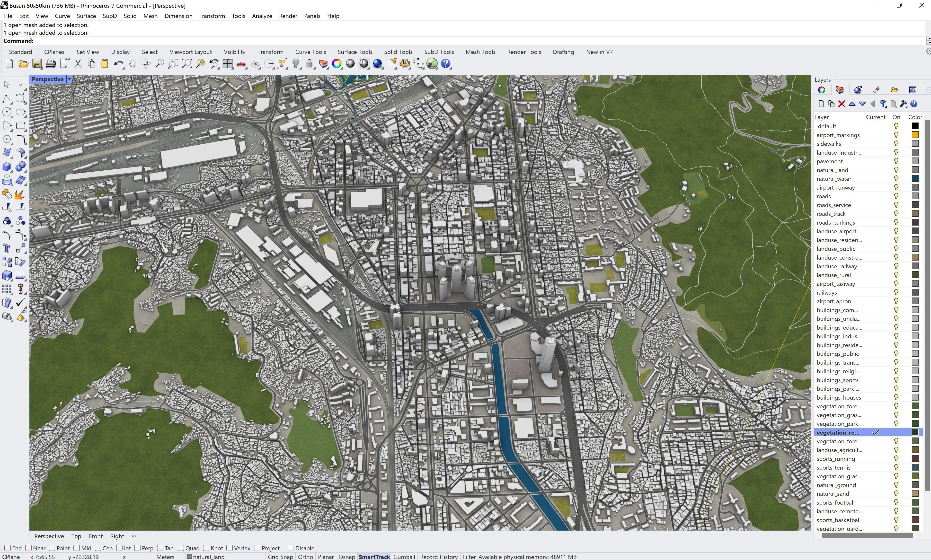Delete layer with the red X icon
931x560 pixels.
click(x=842, y=104)
